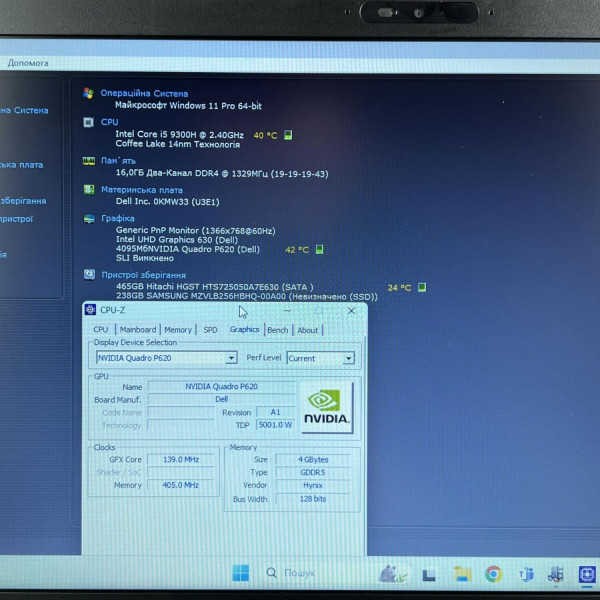Open the CPU-Z taskbar icon

click(x=587, y=574)
